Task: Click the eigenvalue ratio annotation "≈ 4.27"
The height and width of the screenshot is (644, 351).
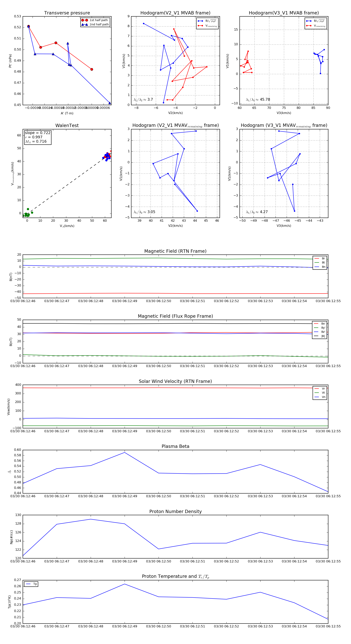Action: point(261,212)
